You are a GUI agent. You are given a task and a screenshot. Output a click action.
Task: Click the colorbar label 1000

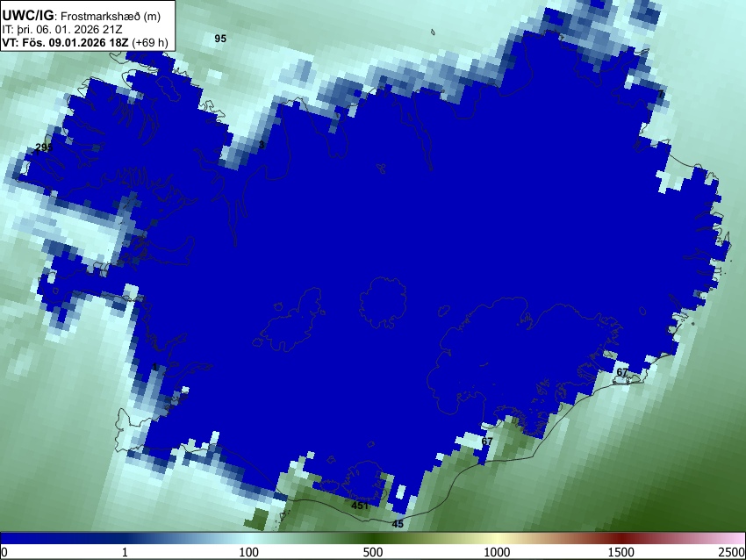[x=497, y=552]
